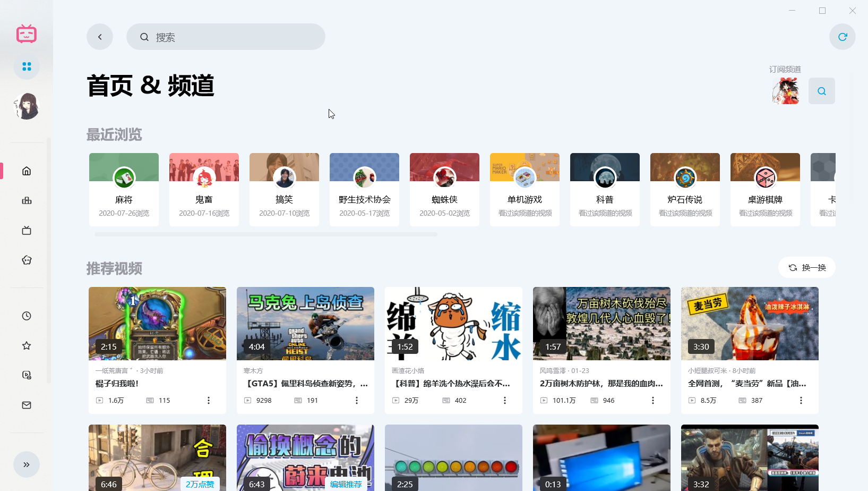Screen dimensions: 868x491
Task: Play the 绵羊缩水 科普 video thumbnail
Action: [x=453, y=324]
